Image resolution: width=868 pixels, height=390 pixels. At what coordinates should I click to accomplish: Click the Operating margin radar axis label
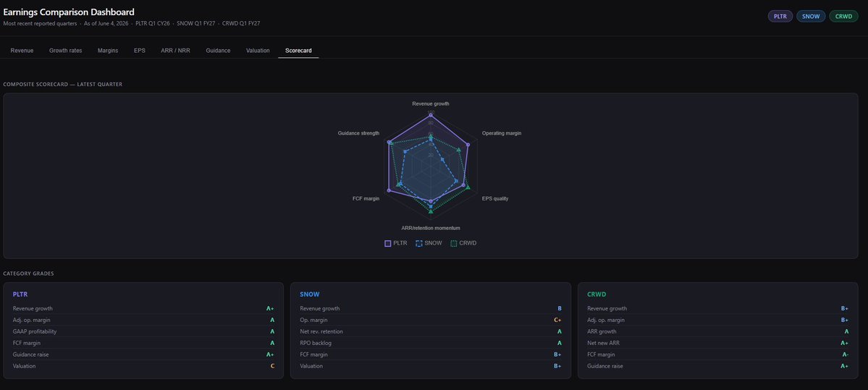point(502,133)
